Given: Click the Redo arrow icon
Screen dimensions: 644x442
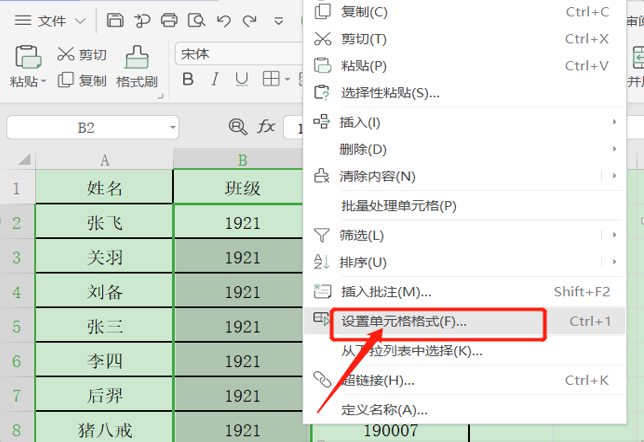Looking at the screenshot, I should [250, 20].
